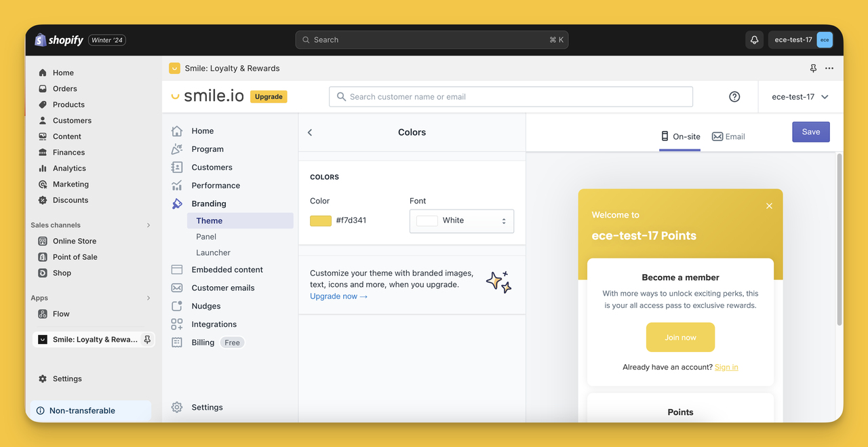Image resolution: width=868 pixels, height=447 pixels.
Task: Switch to the Email tab
Action: coord(728,136)
